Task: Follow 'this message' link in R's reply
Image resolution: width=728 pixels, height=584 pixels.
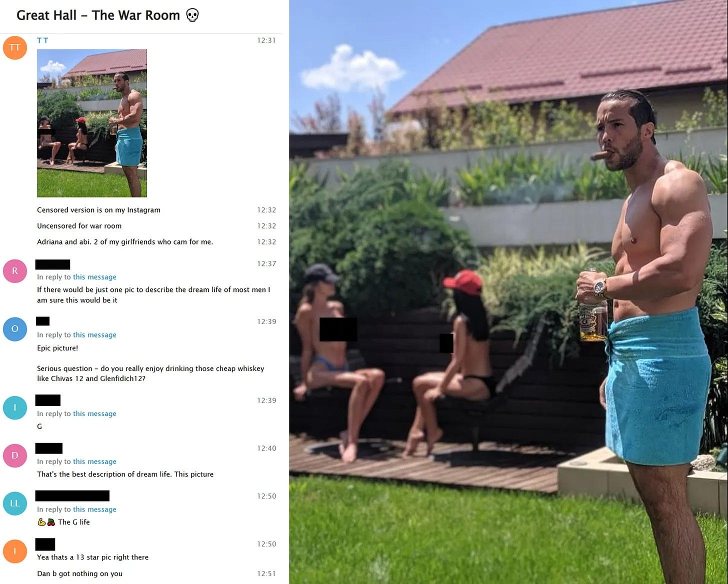Action: pos(94,277)
